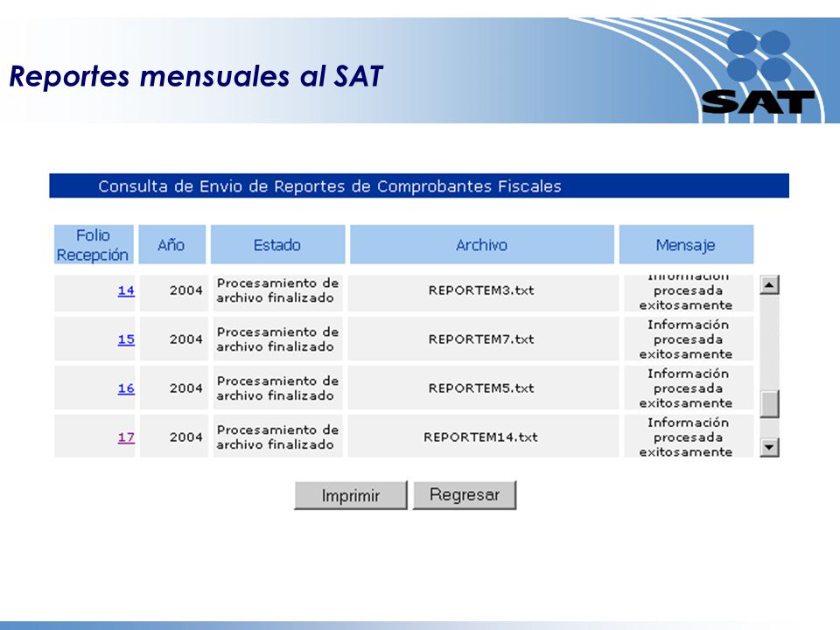Image resolution: width=840 pixels, height=630 pixels.
Task: Select the REPORTEM14.txt file cell
Action: (483, 436)
